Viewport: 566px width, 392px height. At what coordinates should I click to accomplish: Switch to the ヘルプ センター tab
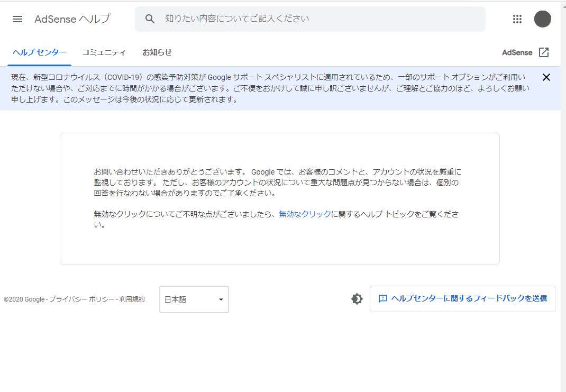[x=40, y=52]
